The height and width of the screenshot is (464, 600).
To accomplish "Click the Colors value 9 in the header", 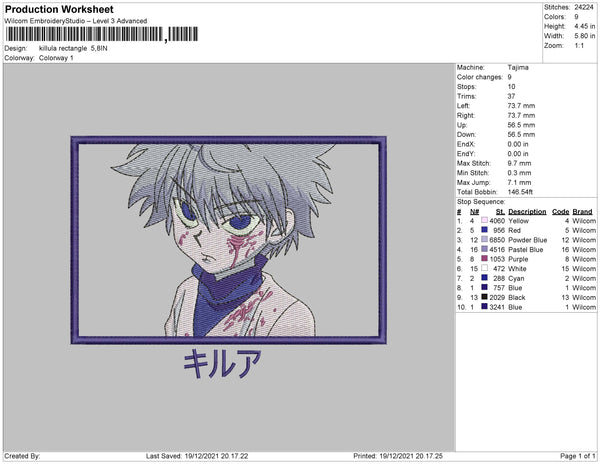I will coord(576,17).
